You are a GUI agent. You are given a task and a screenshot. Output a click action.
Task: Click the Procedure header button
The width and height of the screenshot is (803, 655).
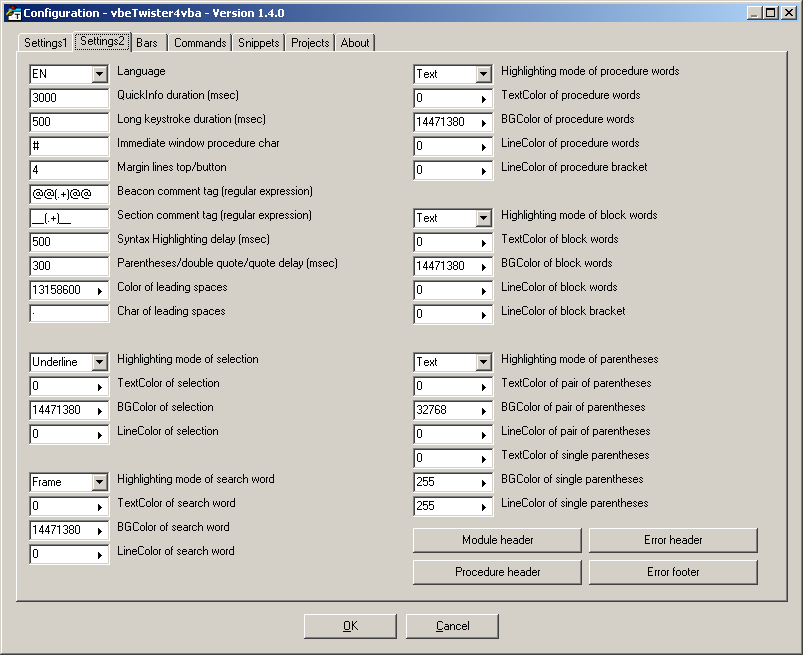(497, 572)
